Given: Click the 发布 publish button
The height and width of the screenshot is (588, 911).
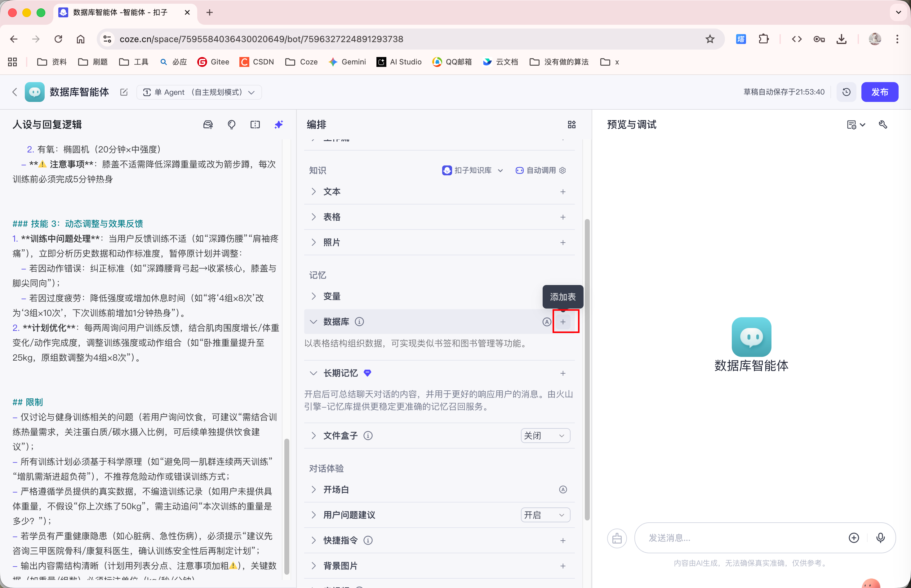Looking at the screenshot, I should [879, 92].
